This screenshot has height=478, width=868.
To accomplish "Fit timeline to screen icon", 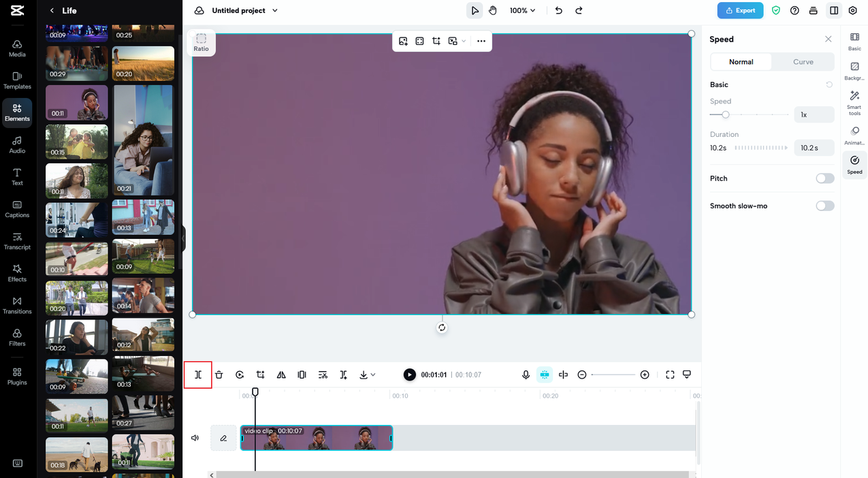I will click(x=670, y=375).
